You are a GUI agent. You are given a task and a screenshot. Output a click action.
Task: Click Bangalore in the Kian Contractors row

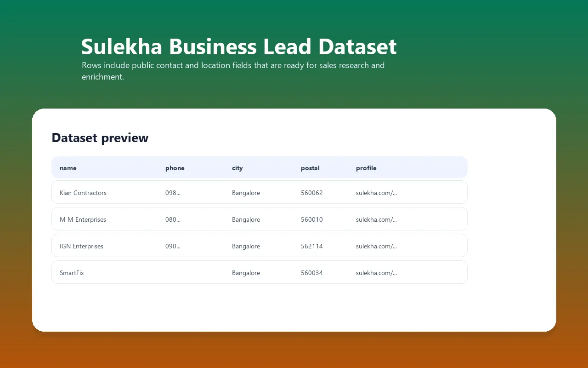point(246,193)
